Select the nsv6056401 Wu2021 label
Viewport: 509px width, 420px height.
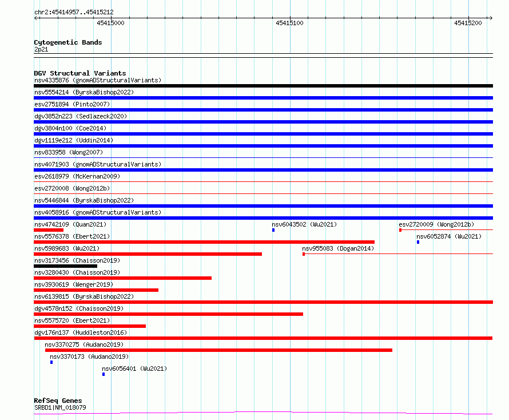coord(134,369)
